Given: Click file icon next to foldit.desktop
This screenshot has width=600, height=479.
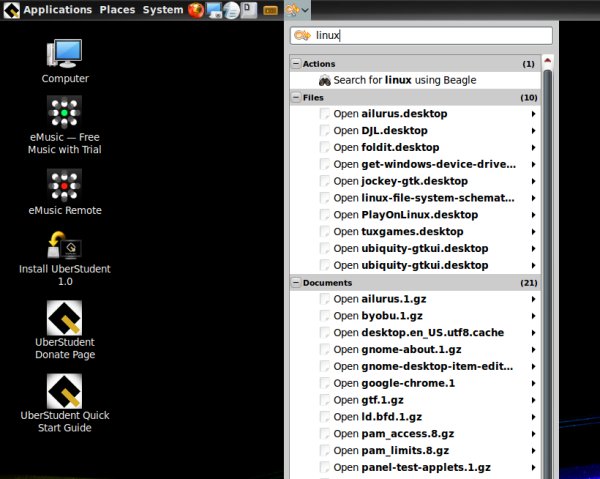Looking at the screenshot, I should [x=324, y=147].
